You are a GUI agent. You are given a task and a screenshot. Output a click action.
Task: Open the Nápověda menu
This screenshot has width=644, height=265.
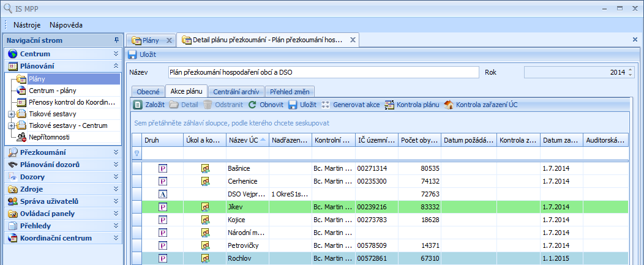[66, 25]
